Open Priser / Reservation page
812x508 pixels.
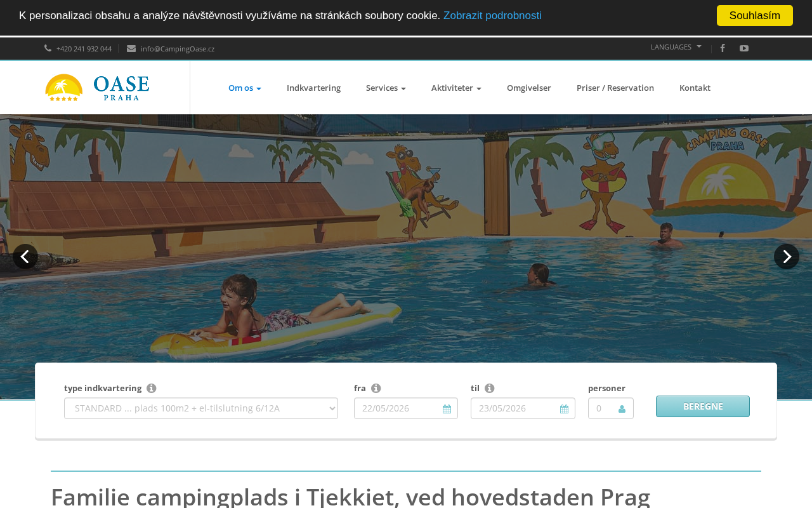point(615,88)
